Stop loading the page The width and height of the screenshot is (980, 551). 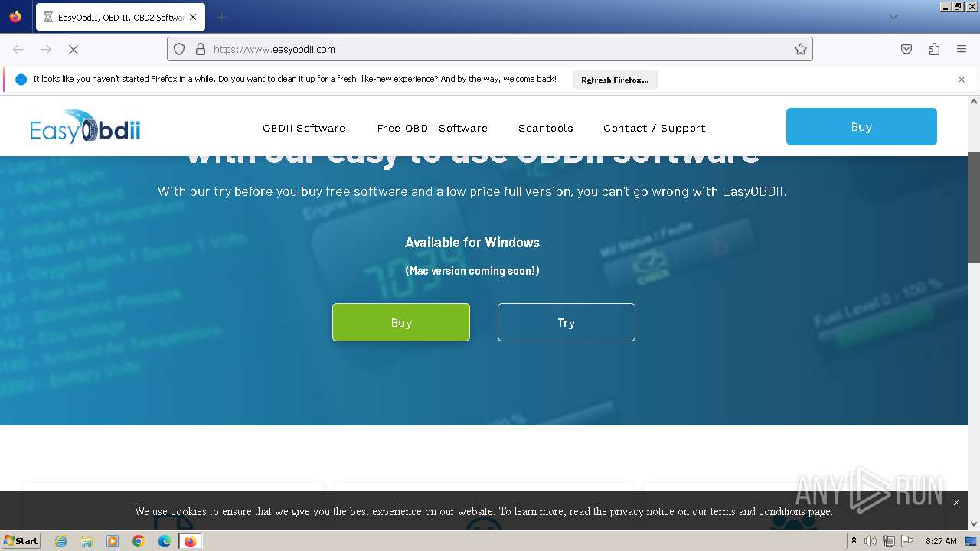point(73,49)
